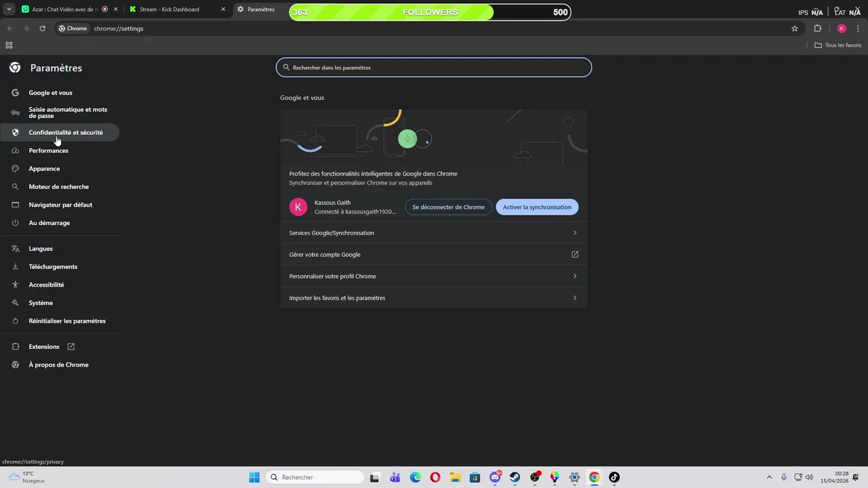The height and width of the screenshot is (488, 868).
Task: Switch to the Stream - Kick Dashboard tab
Action: (x=176, y=9)
